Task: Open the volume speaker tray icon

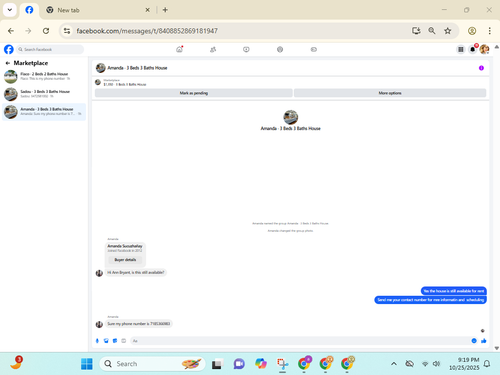Action: (436, 364)
